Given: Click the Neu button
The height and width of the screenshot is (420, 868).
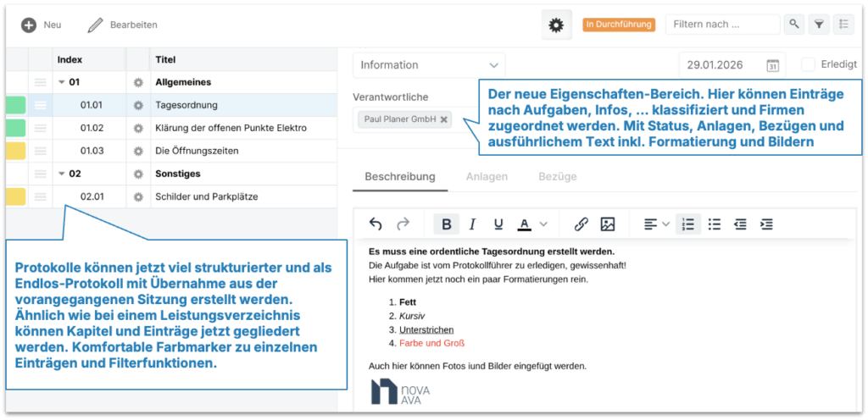Looking at the screenshot, I should click(42, 25).
